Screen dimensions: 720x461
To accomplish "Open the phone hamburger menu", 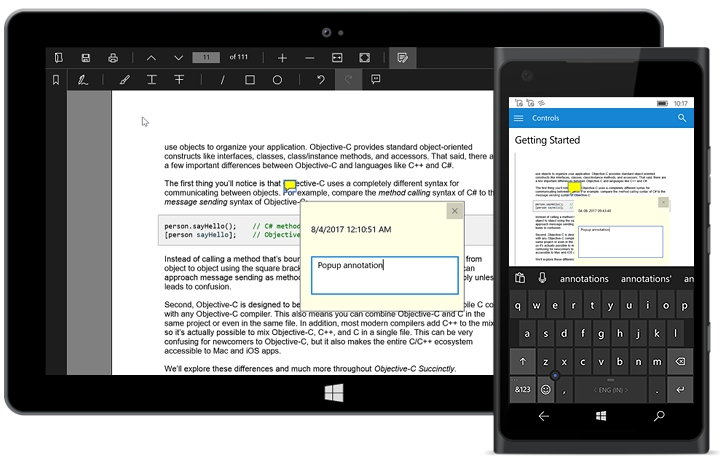I will pyautogui.click(x=518, y=118).
